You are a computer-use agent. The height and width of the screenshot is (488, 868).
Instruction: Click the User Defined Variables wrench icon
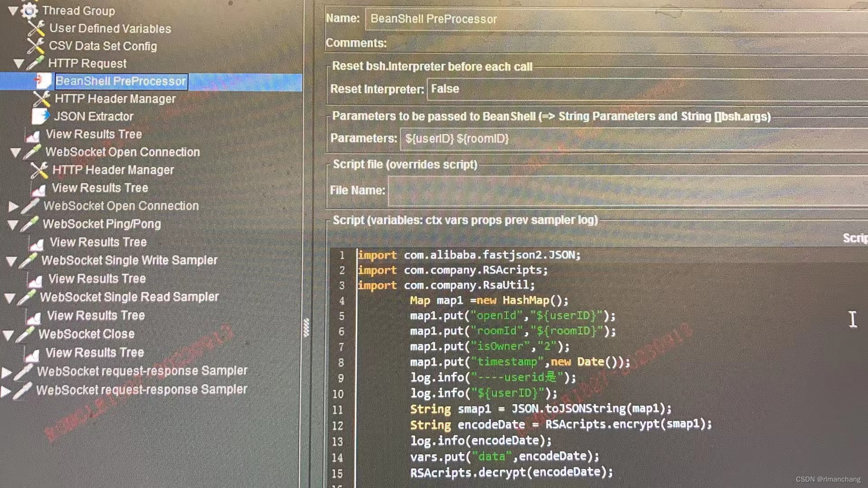pyautogui.click(x=36, y=28)
